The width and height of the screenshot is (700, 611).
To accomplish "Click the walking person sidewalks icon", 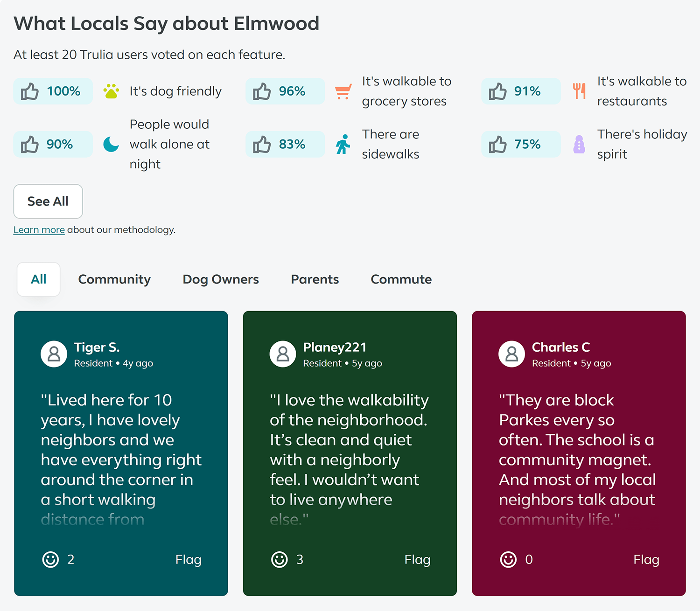I will pyautogui.click(x=343, y=144).
